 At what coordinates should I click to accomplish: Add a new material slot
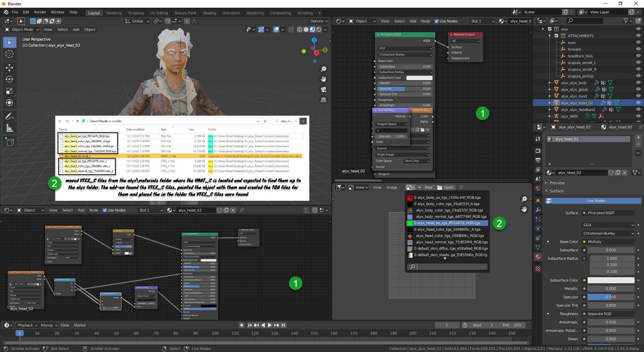[x=638, y=137]
